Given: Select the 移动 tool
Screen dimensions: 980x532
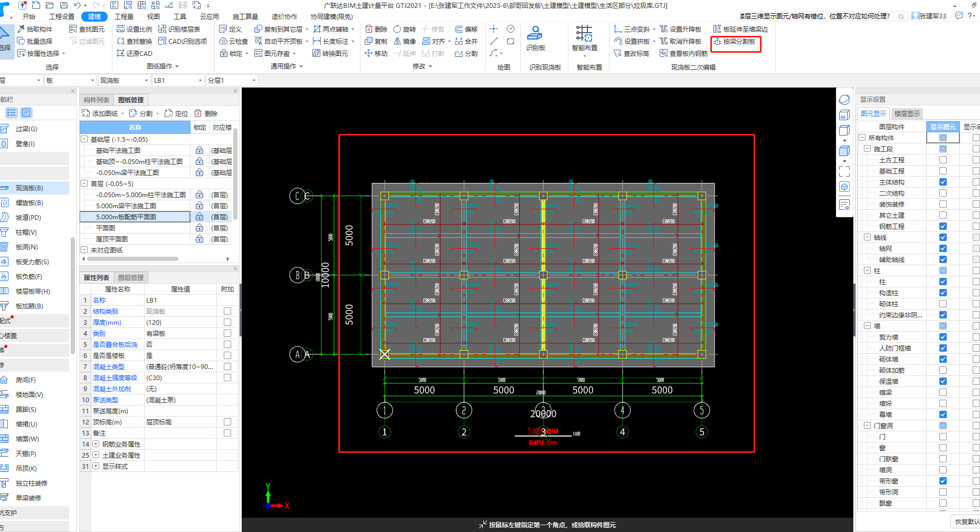Looking at the screenshot, I should pyautogui.click(x=376, y=53).
